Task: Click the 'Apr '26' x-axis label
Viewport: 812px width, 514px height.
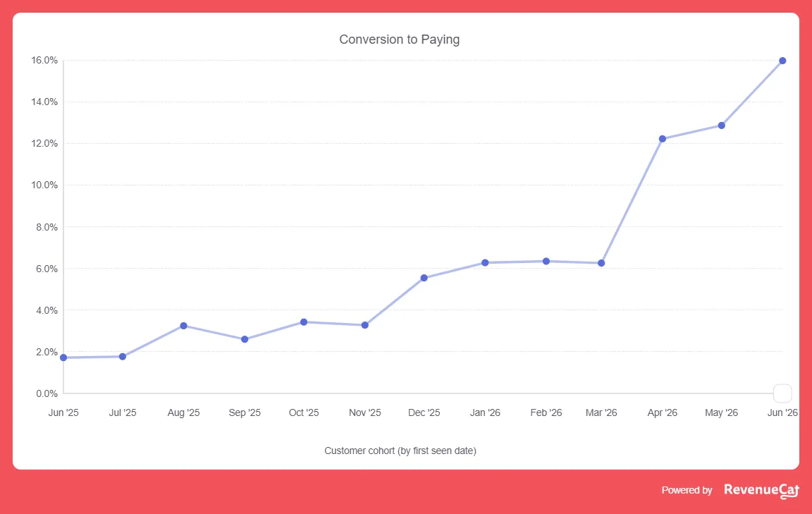Action: [x=663, y=413]
